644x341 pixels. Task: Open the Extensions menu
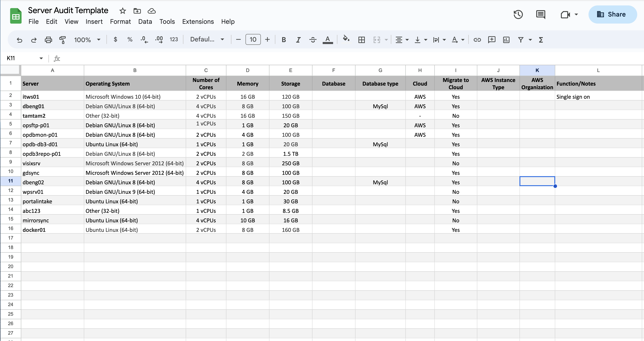click(x=197, y=21)
